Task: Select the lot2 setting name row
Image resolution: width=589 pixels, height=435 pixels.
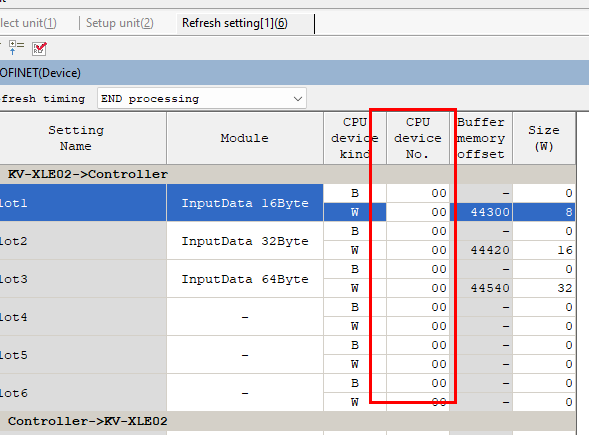Action: coord(83,241)
